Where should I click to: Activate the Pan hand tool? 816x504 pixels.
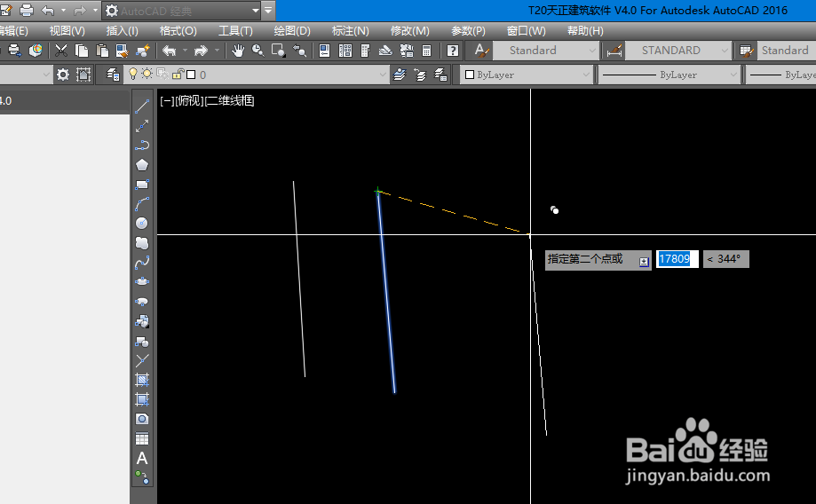238,51
